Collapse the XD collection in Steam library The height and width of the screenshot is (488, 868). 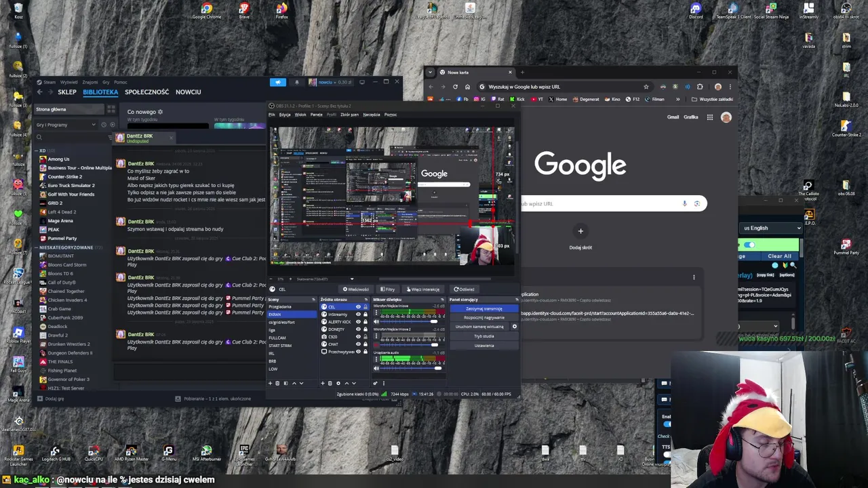click(x=37, y=150)
